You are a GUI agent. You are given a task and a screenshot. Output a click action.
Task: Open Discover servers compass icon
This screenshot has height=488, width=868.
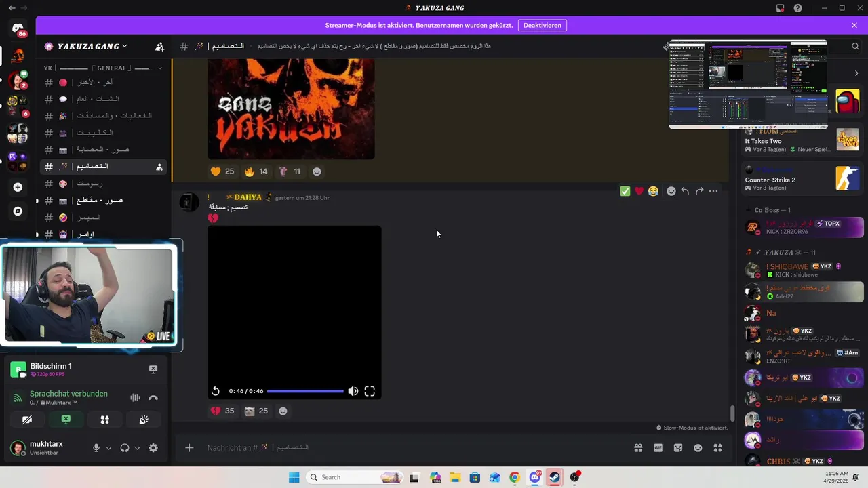point(18,211)
